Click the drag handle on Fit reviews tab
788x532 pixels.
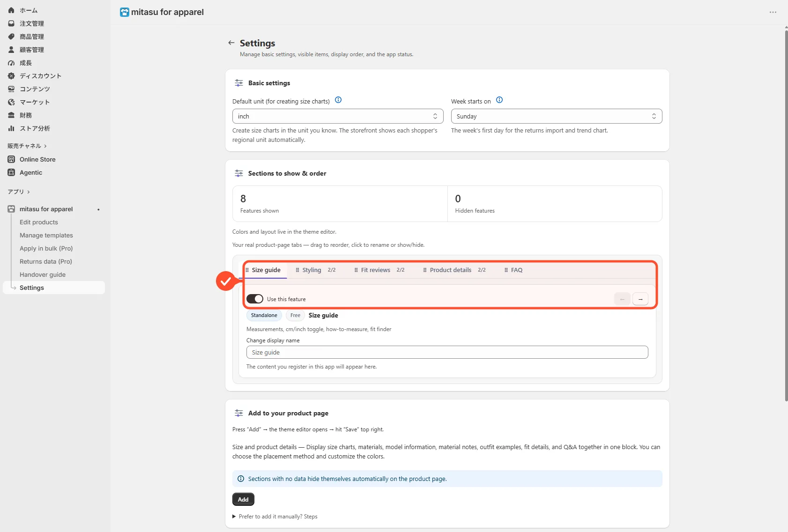coord(356,270)
